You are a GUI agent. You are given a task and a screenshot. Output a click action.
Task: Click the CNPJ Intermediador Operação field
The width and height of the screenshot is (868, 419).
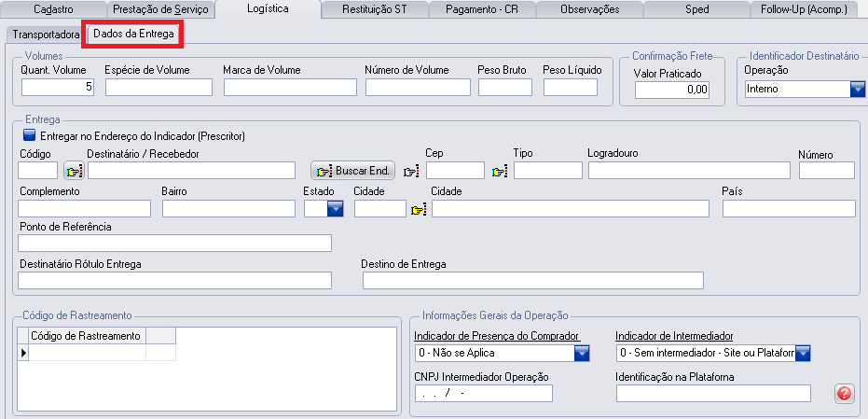pos(484,393)
